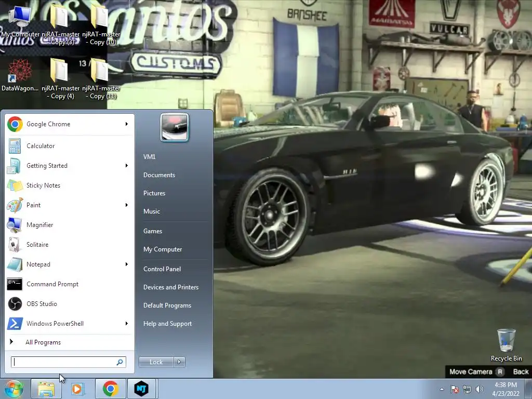This screenshot has width=532, height=399.
Task: Open the NJ app taskbar icon
Action: coord(141,389)
